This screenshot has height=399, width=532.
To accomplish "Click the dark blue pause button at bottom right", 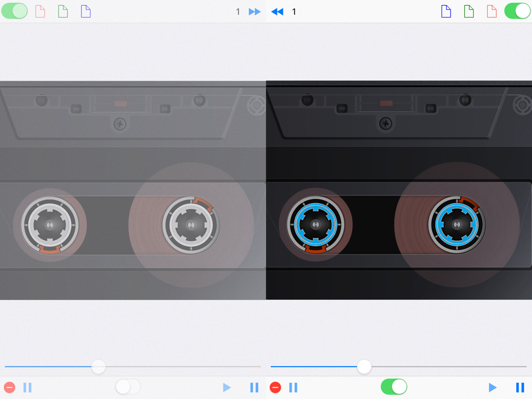I will tap(520, 387).
